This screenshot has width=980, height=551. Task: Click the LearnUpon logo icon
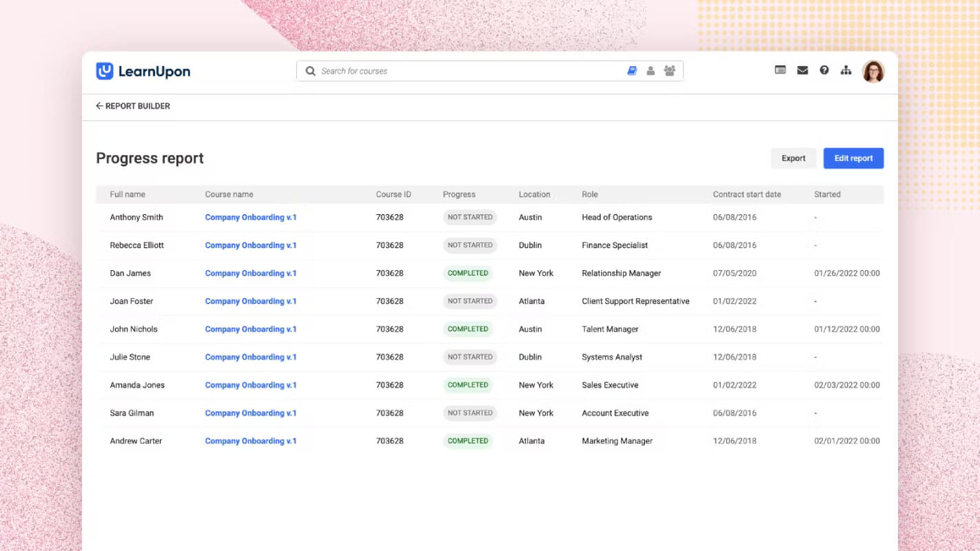(105, 71)
